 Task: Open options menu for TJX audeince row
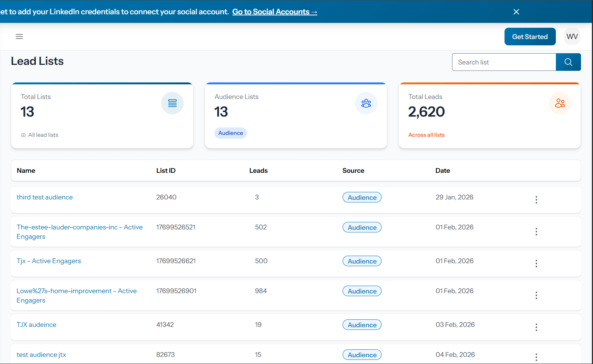coord(536,327)
